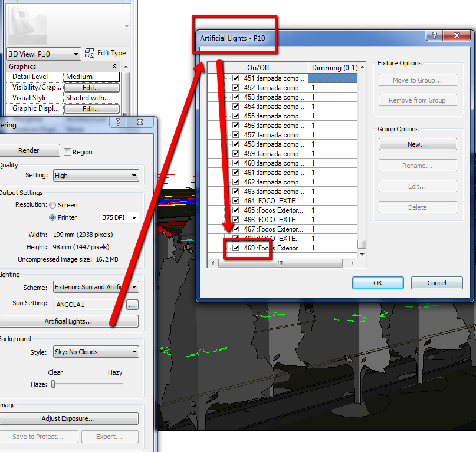
Task: Open the Properties type selector arrow
Action: (127, 26)
